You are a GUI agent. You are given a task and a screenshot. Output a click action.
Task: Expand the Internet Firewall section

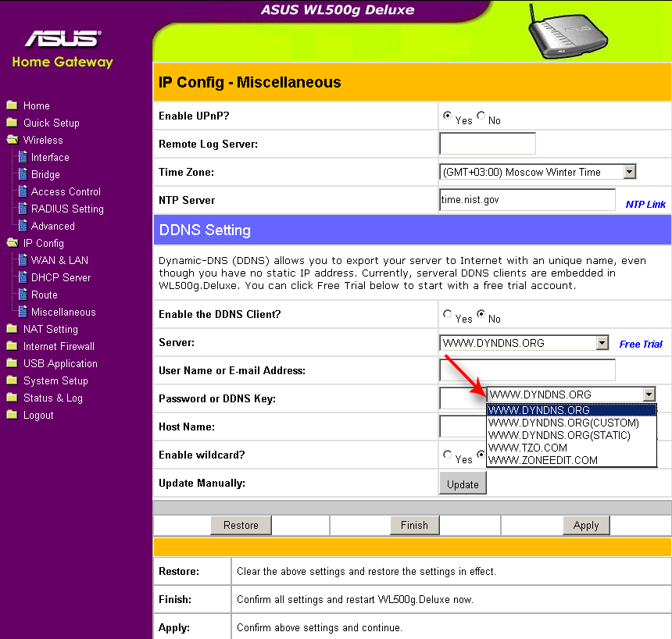(x=59, y=346)
